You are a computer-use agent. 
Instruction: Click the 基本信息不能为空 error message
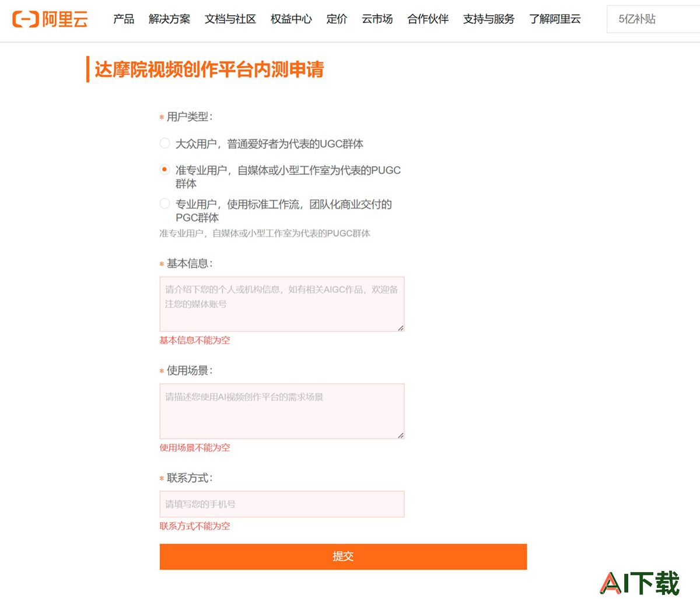tap(195, 340)
